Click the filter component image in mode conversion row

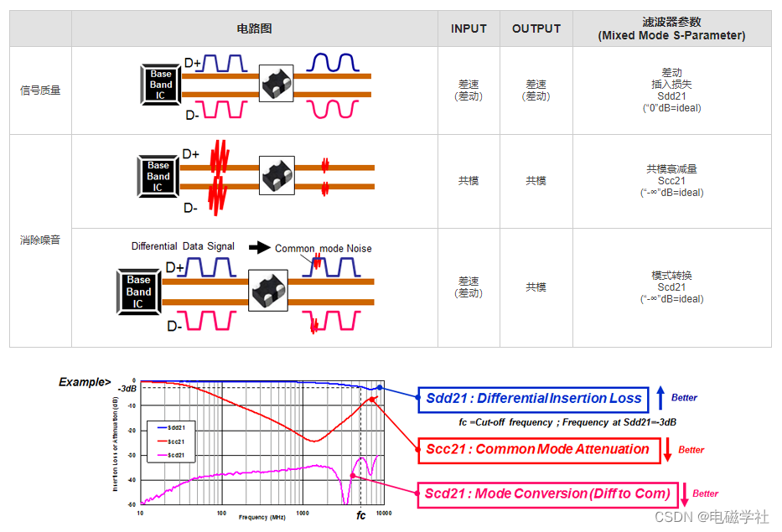268,290
